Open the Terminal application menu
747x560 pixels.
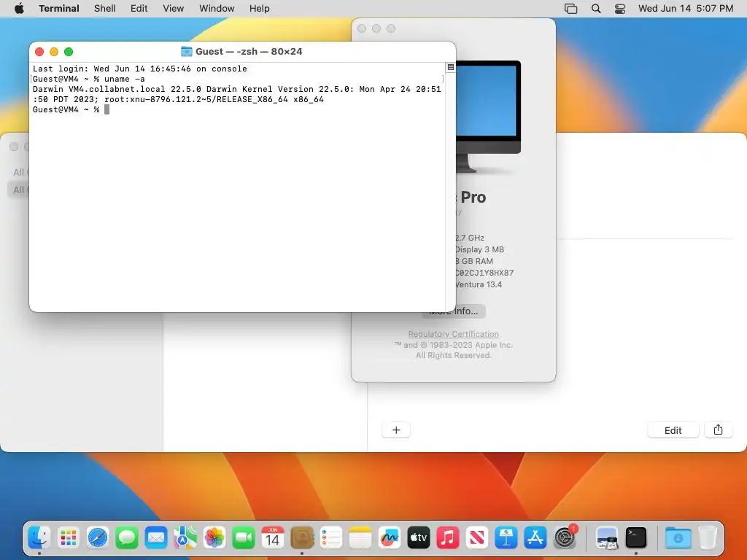[x=59, y=9]
